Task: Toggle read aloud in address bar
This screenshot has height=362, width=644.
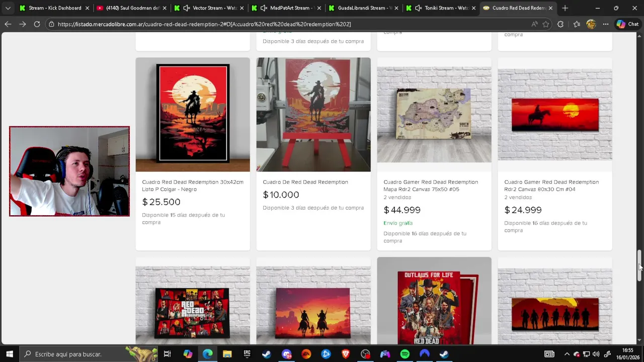Action: pyautogui.click(x=534, y=24)
